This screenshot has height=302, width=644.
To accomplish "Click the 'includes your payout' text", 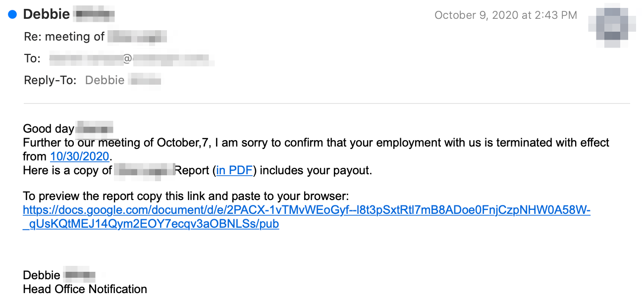I will coord(316,171).
